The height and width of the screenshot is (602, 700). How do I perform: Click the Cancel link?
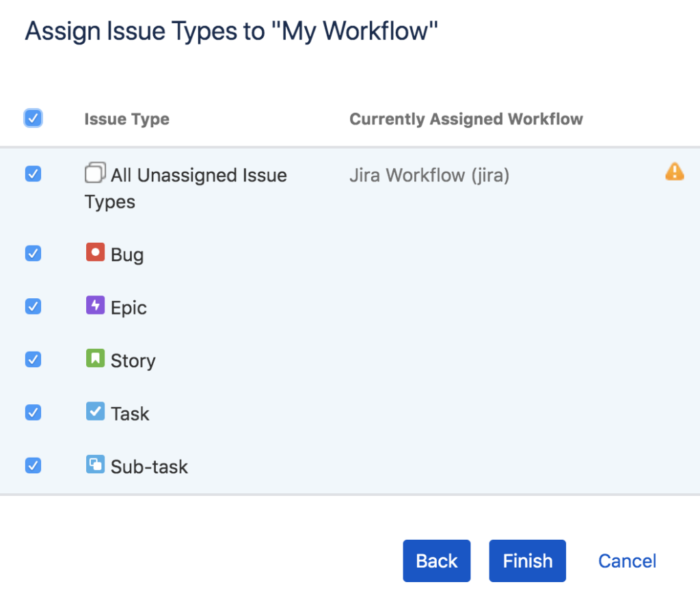[626, 560]
